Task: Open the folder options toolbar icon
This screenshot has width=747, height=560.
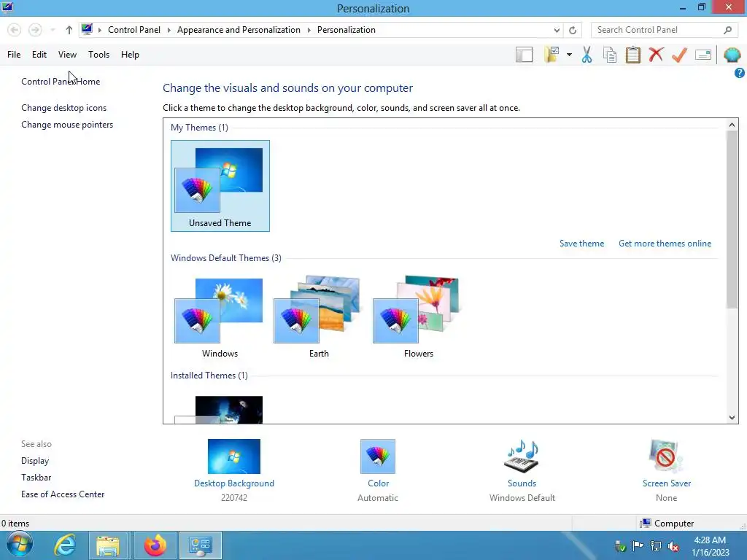Action: click(x=551, y=55)
